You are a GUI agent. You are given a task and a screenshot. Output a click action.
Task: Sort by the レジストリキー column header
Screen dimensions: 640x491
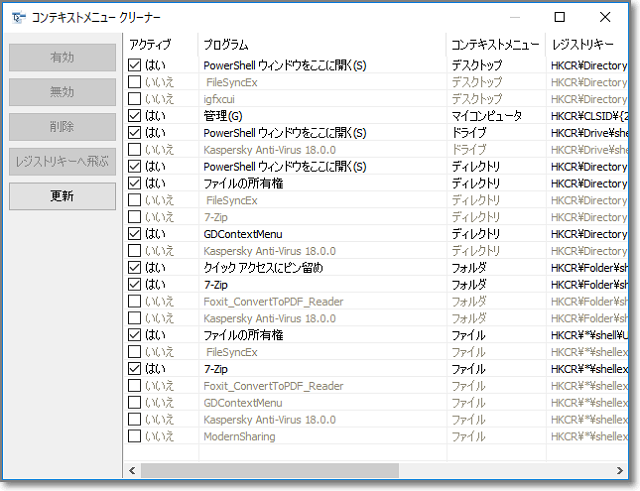pyautogui.click(x=590, y=45)
